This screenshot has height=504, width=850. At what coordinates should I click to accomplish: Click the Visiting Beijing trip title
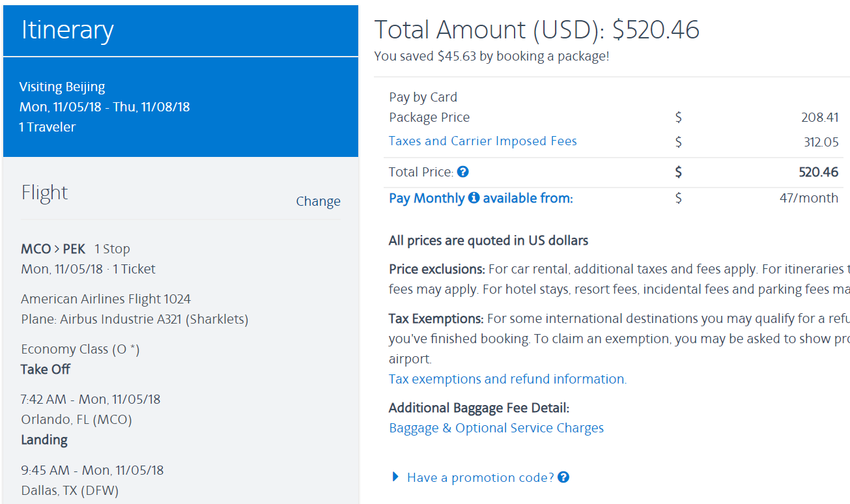point(62,87)
